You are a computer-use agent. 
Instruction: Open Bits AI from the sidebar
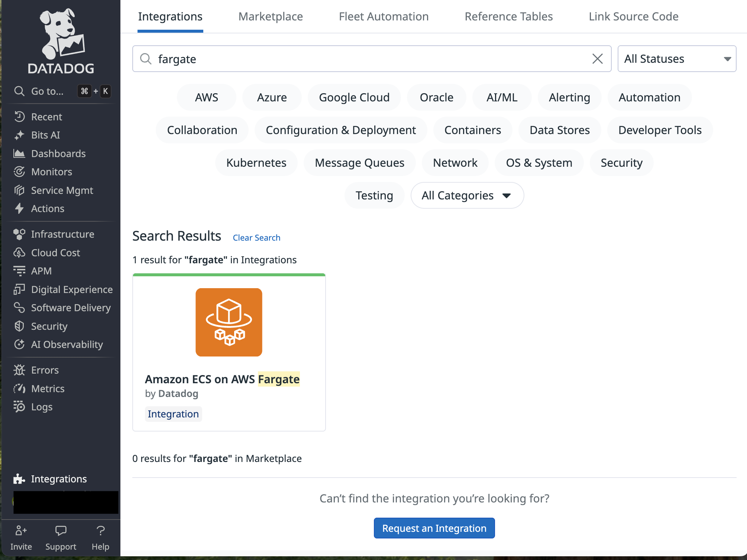pyautogui.click(x=45, y=135)
